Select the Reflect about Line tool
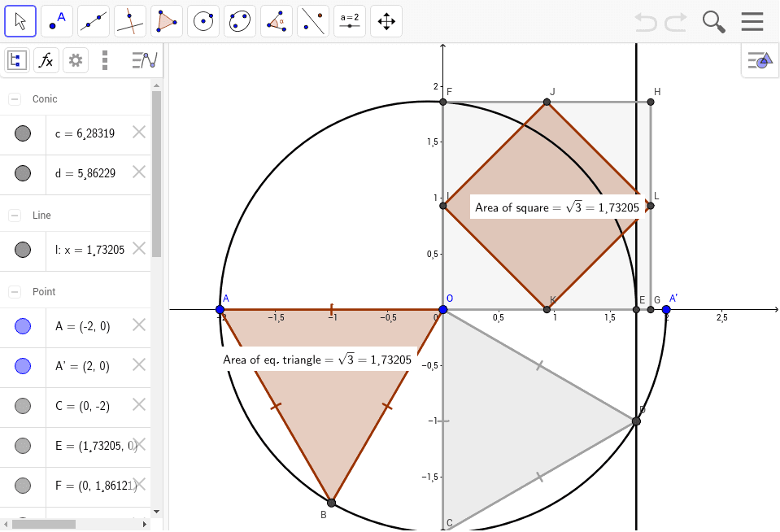The width and height of the screenshot is (780, 532). pos(312,20)
